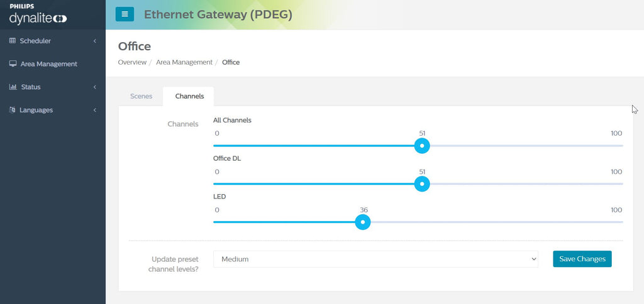
Task: Click the Area Management monitor icon
Action: tap(13, 64)
